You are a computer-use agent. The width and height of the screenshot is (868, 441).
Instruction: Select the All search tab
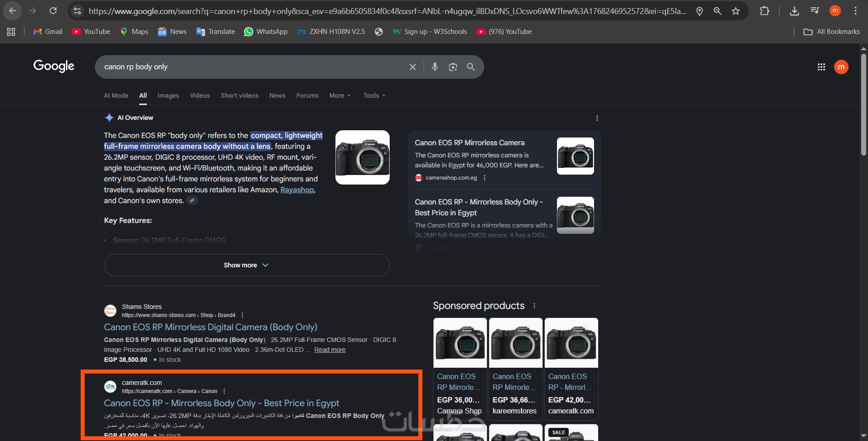click(143, 95)
